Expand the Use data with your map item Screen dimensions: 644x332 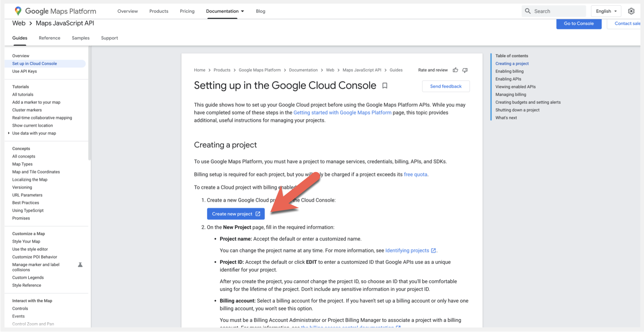point(9,133)
